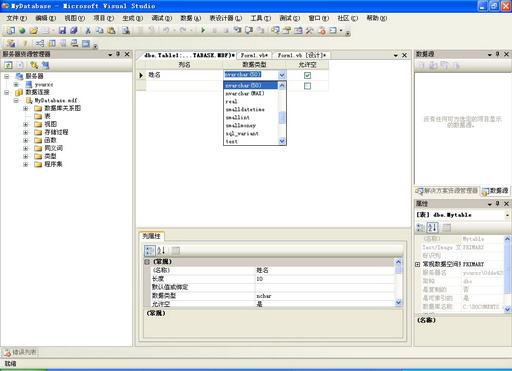Click the Alphabetical sort icon in column properties
This screenshot has width=512, height=371.
(x=162, y=251)
